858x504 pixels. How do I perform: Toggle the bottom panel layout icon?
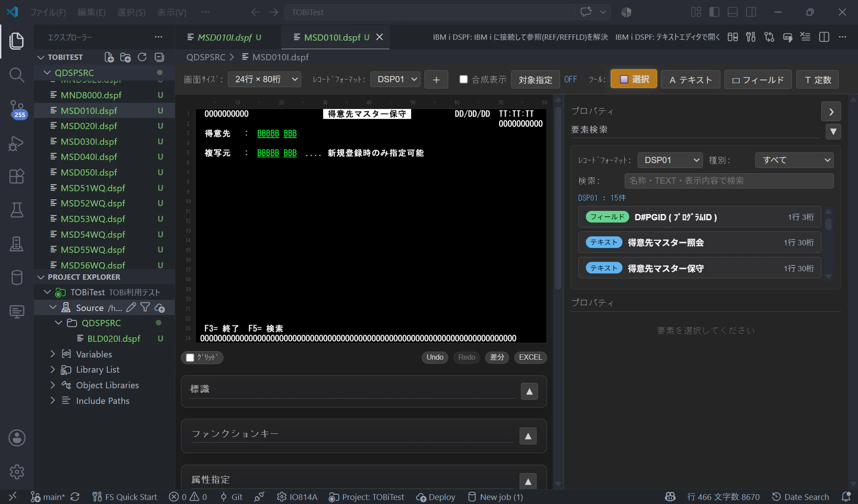tap(732, 12)
